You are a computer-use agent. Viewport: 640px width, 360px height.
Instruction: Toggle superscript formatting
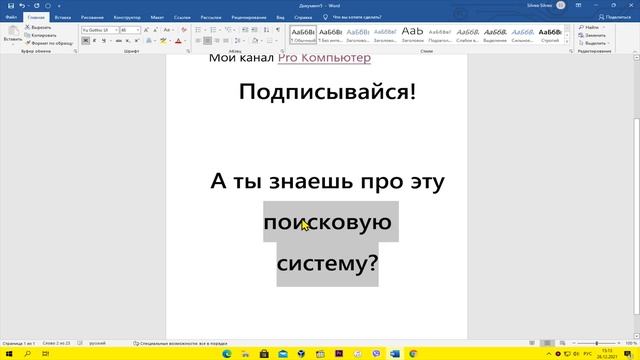pos(137,41)
